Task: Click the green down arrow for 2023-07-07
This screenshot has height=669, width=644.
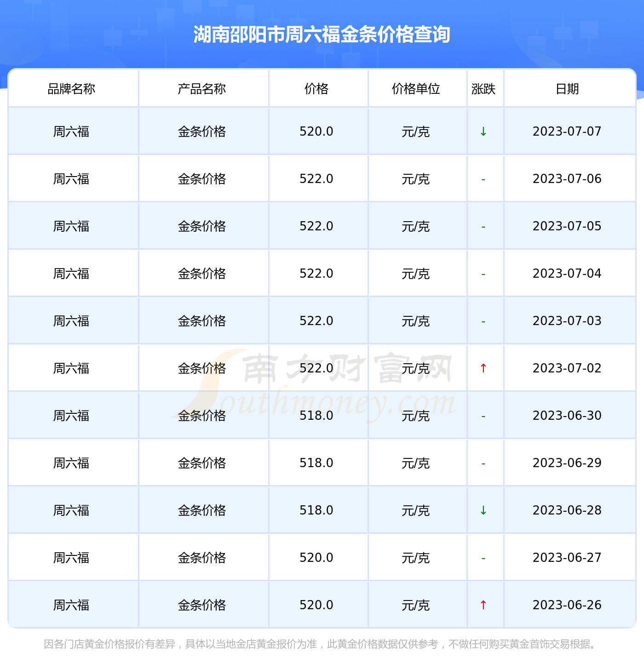Action: (x=483, y=132)
